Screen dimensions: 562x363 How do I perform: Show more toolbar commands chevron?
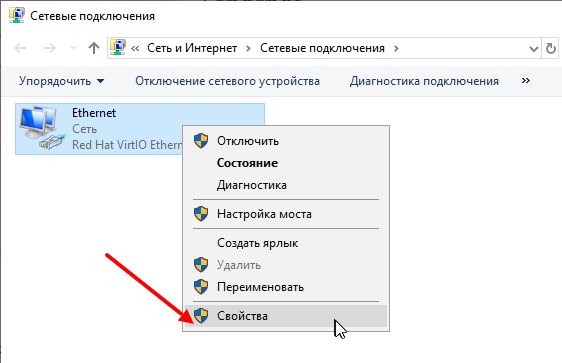(x=526, y=81)
